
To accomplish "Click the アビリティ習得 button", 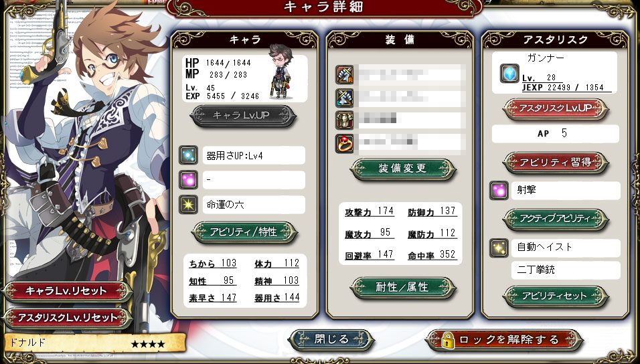I will (x=556, y=163).
